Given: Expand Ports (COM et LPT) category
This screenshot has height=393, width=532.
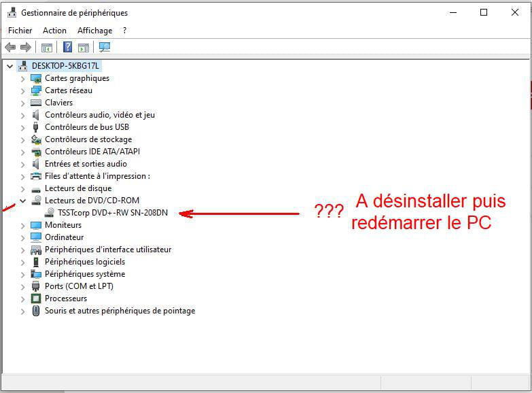Looking at the screenshot, I should click(22, 287).
